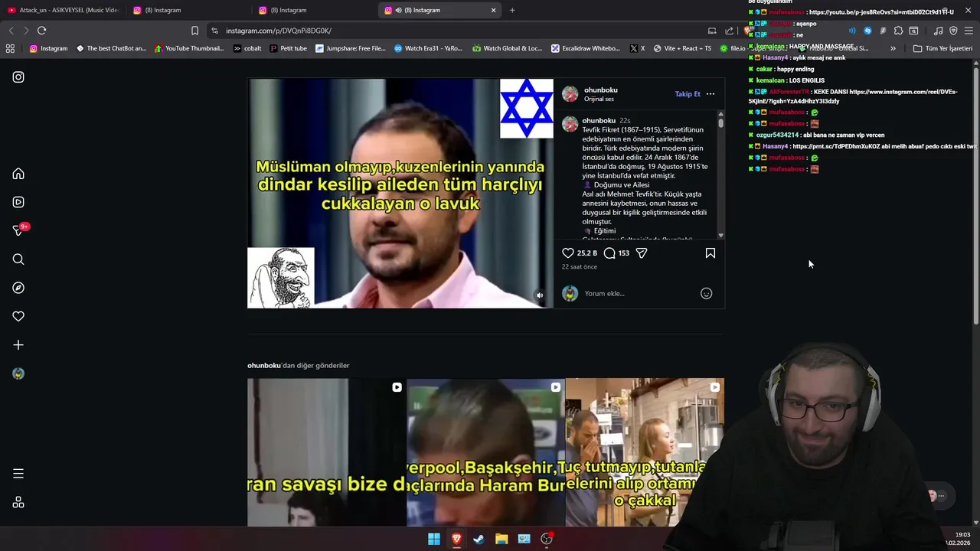
Task: Open Notifications heart in the sidebar
Action: click(18, 316)
